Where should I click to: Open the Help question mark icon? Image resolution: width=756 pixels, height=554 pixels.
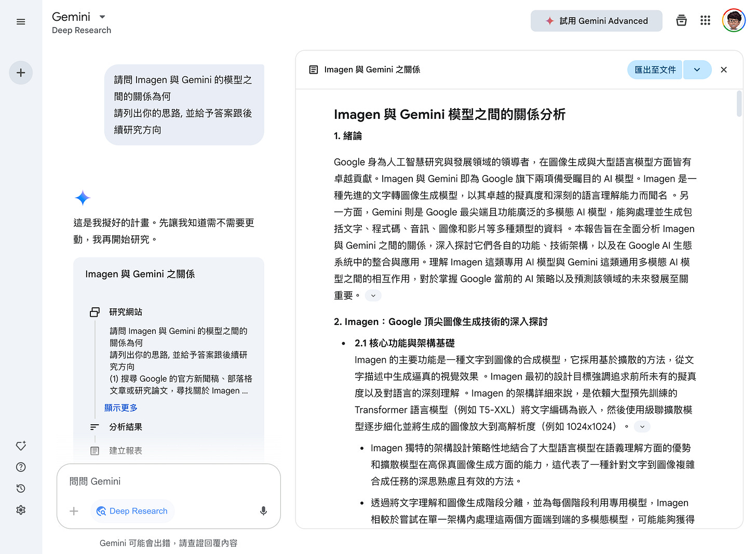(21, 467)
